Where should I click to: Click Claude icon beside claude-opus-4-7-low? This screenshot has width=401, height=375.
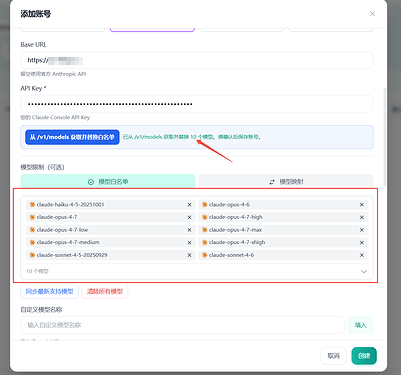click(32, 230)
